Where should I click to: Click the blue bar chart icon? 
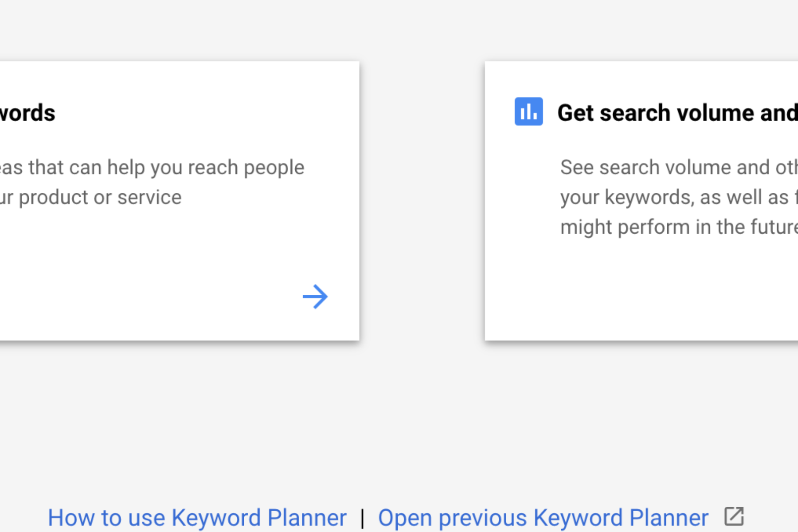528,111
